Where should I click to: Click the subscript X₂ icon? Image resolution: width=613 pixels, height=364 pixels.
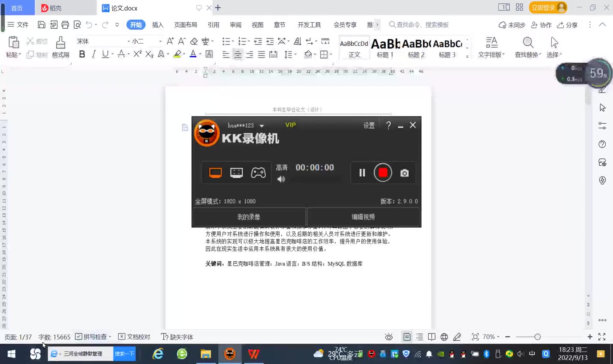(x=149, y=54)
